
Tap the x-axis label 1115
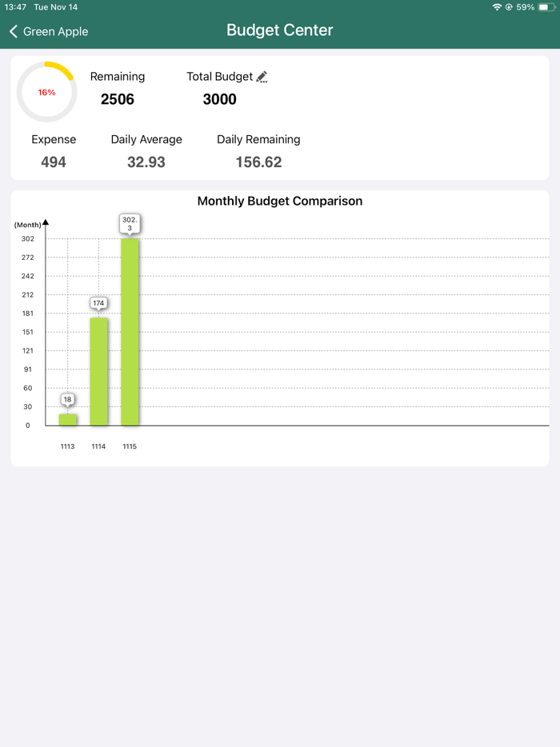pos(129,446)
